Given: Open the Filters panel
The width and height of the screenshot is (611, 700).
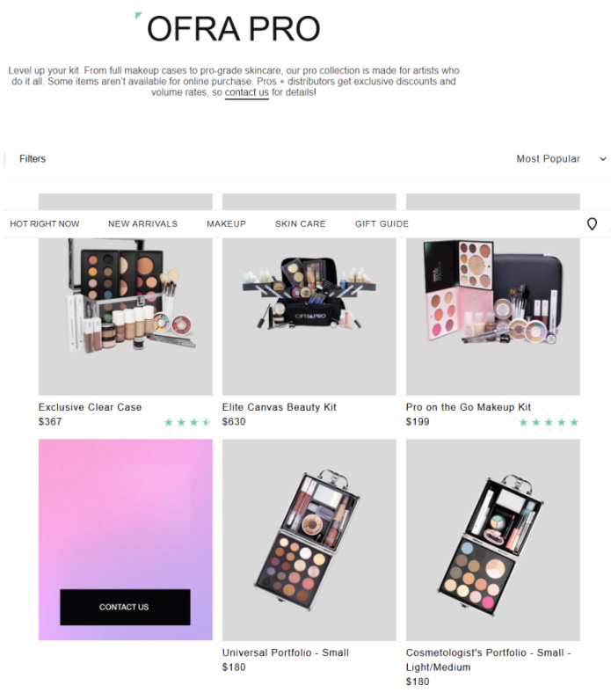Looking at the screenshot, I should point(33,159).
